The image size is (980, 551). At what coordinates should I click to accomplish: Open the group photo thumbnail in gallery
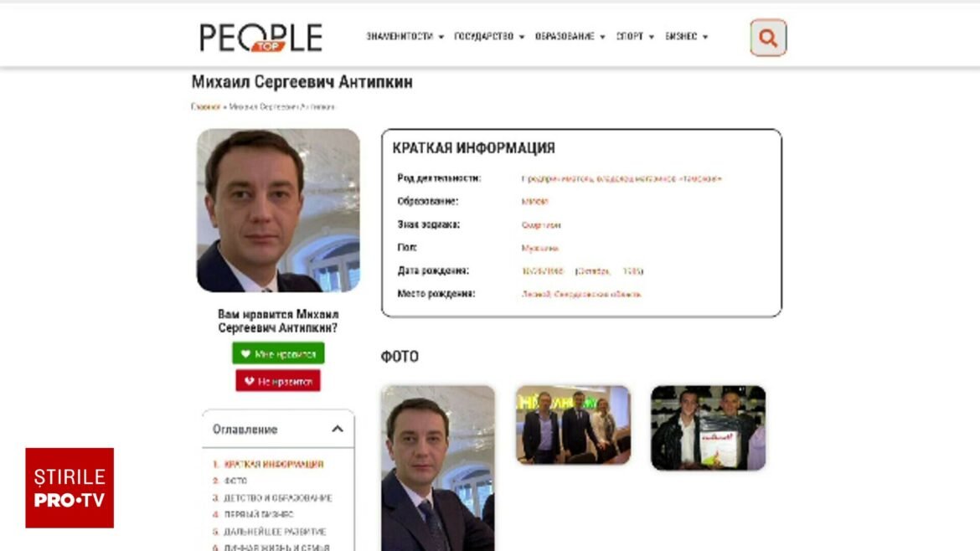[x=573, y=425]
